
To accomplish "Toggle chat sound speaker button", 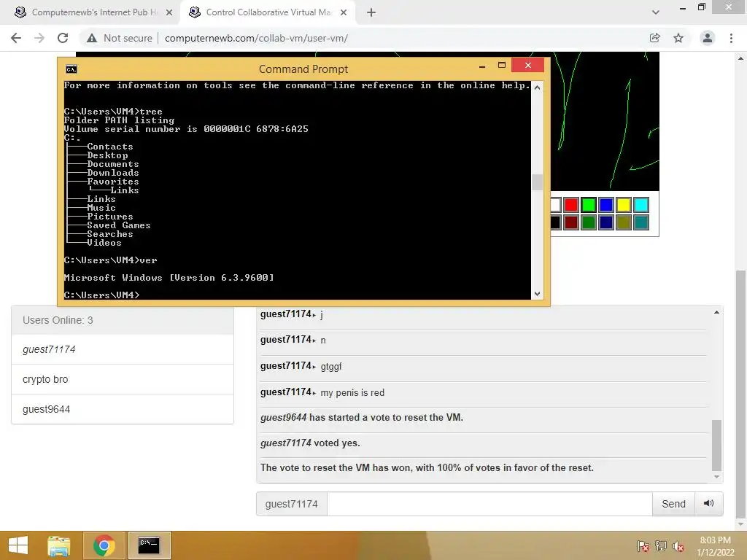I will [x=709, y=503].
